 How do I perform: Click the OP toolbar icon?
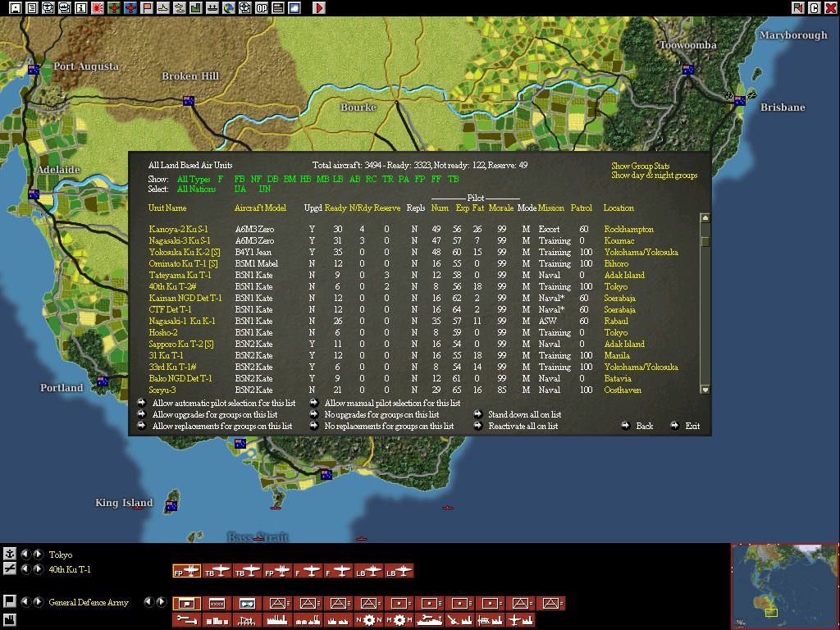262,7
